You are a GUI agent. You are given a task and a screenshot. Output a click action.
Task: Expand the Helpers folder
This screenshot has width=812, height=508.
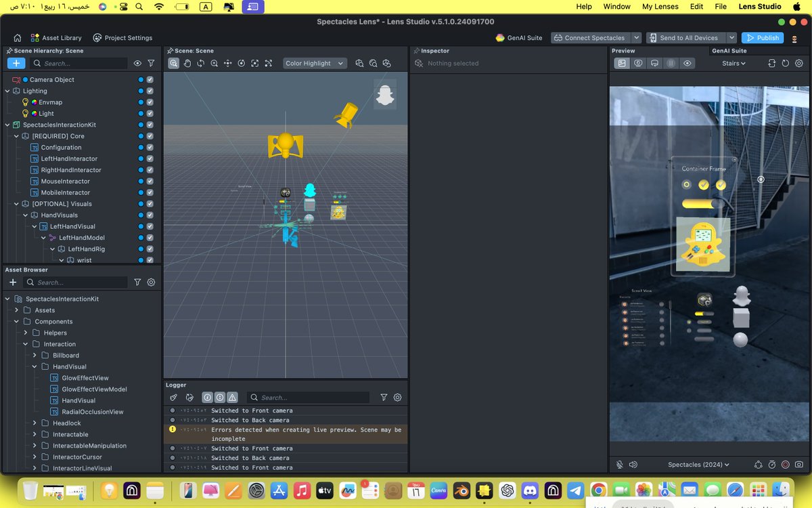tap(26, 333)
